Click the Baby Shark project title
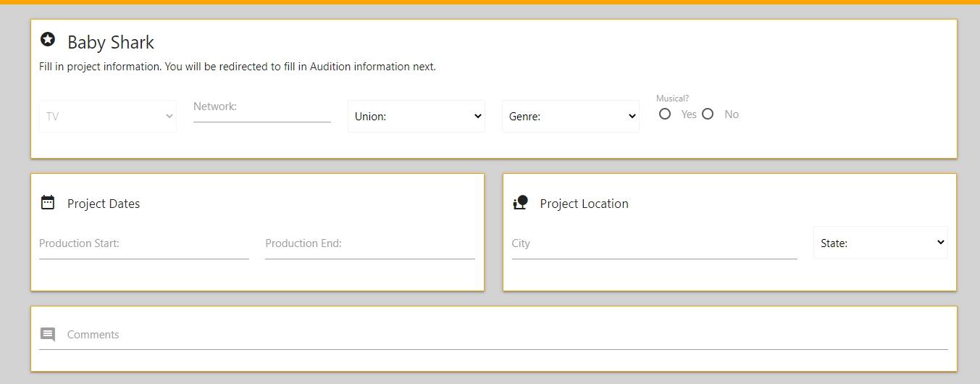Image resolution: width=980 pixels, height=384 pixels. (x=111, y=42)
